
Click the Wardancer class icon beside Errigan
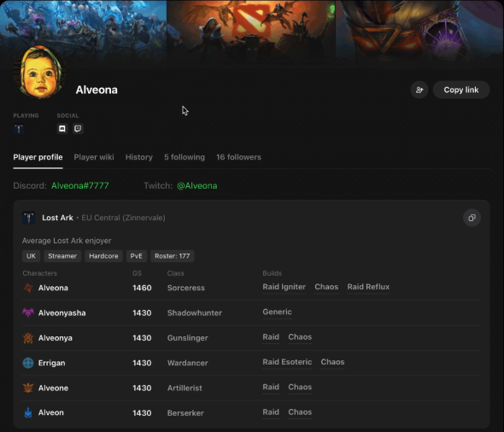coord(28,363)
